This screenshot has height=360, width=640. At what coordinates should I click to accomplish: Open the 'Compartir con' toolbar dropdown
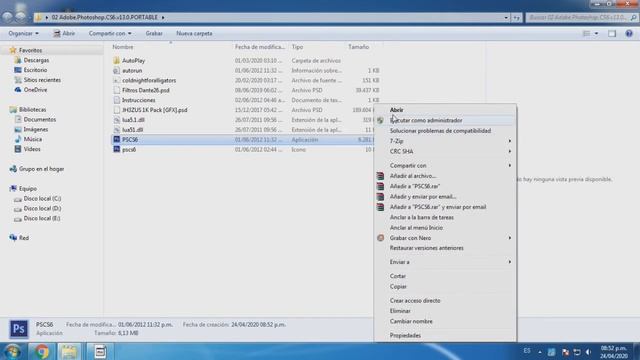(x=110, y=33)
